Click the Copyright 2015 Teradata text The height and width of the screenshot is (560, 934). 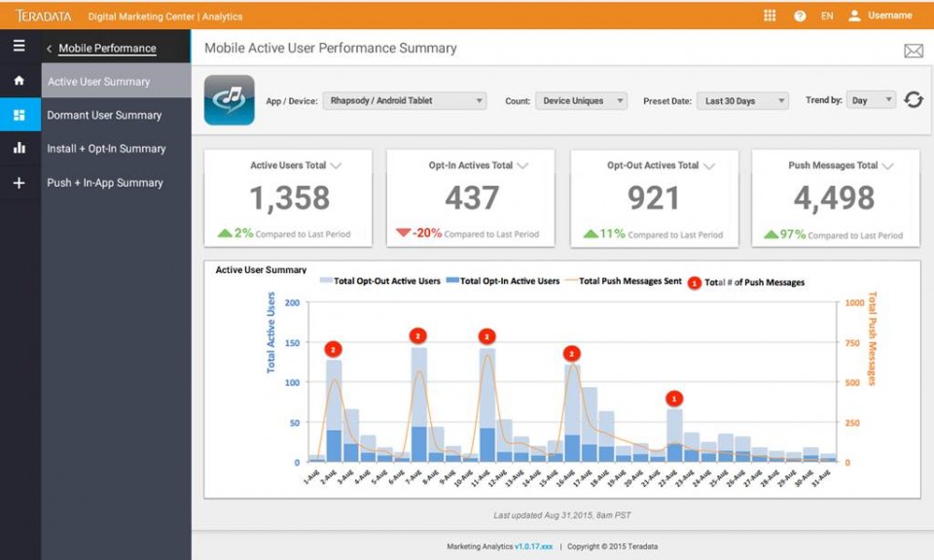click(612, 546)
